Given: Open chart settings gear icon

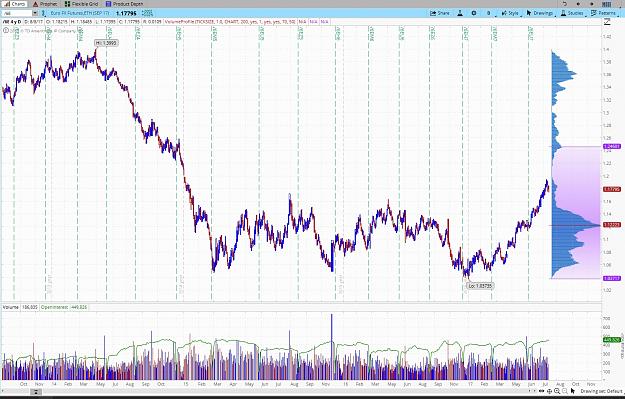Looking at the screenshot, I should 474,13.
